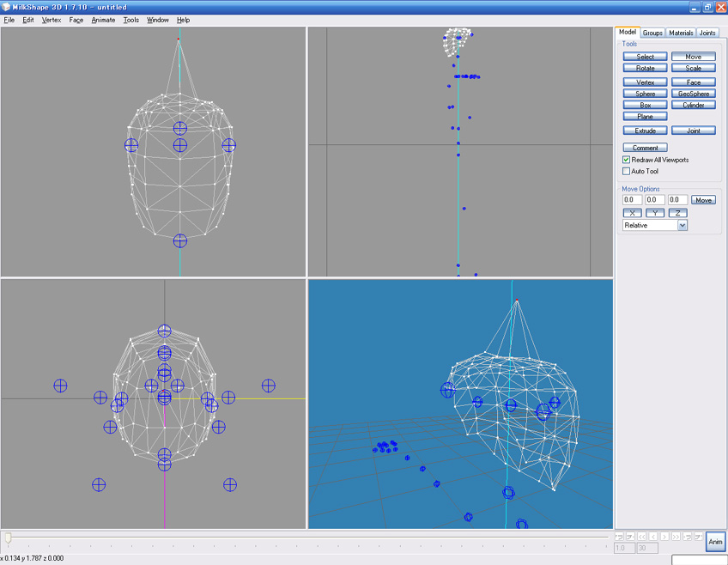Click the rewind << button
This screenshot has height=565, width=728.
tap(641, 537)
